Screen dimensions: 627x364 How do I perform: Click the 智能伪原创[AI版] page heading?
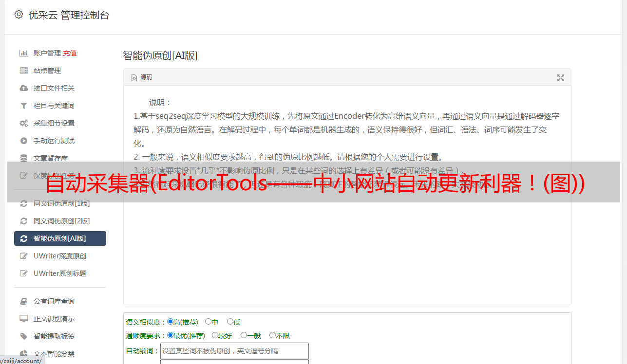(x=160, y=55)
